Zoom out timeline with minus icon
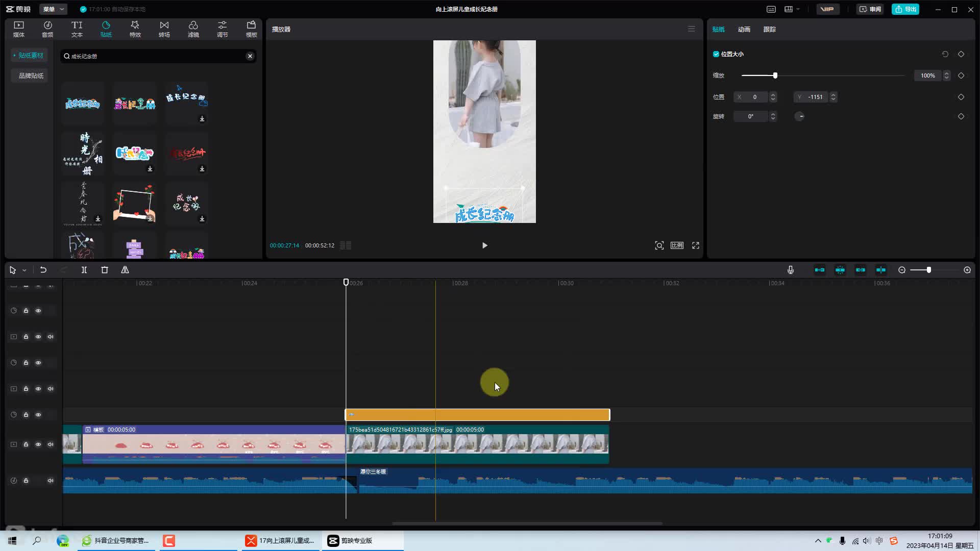 point(902,270)
